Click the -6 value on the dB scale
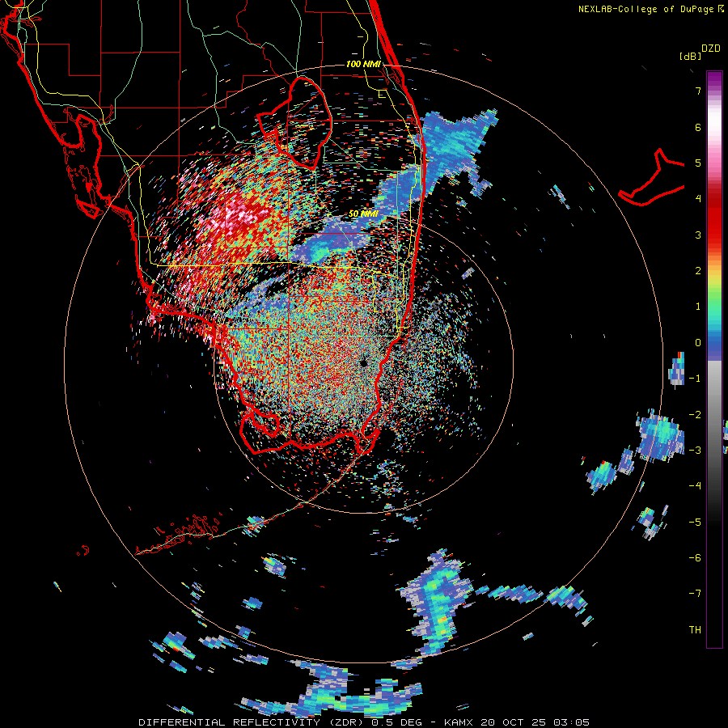The width and height of the screenshot is (728, 728). click(695, 558)
